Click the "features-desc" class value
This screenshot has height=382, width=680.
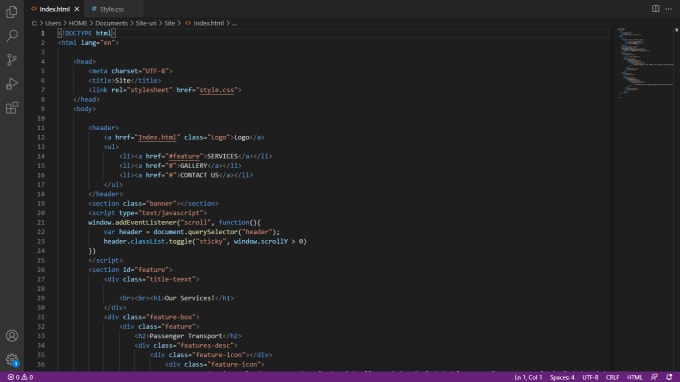206,345
